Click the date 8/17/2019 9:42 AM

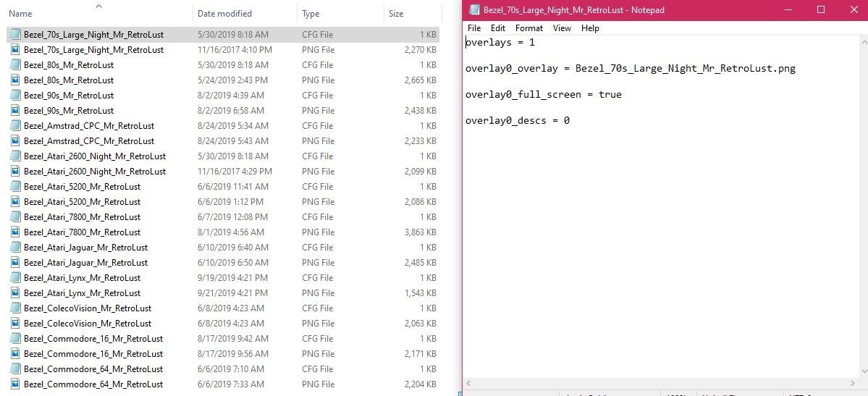232,339
